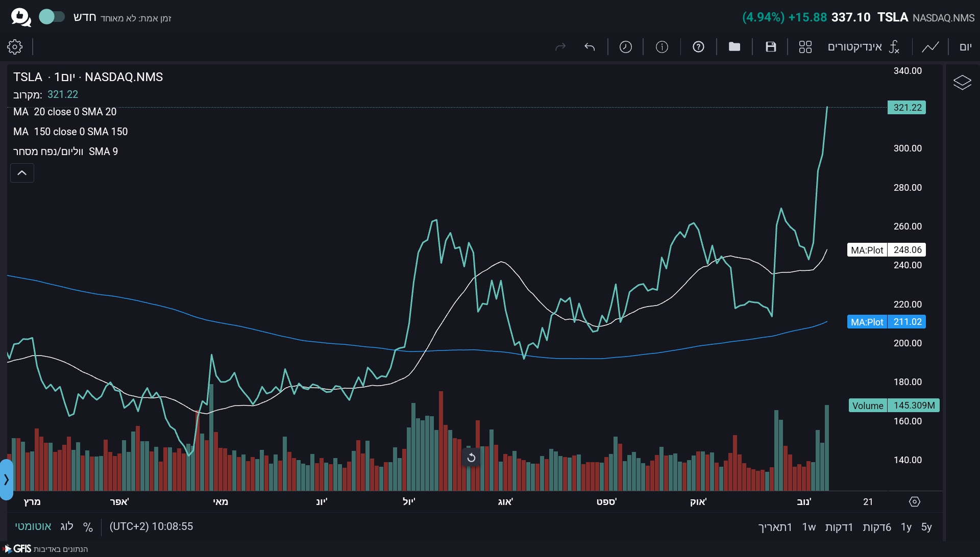Open the layers panel icon
Screen dimensions: 980x557
[962, 82]
